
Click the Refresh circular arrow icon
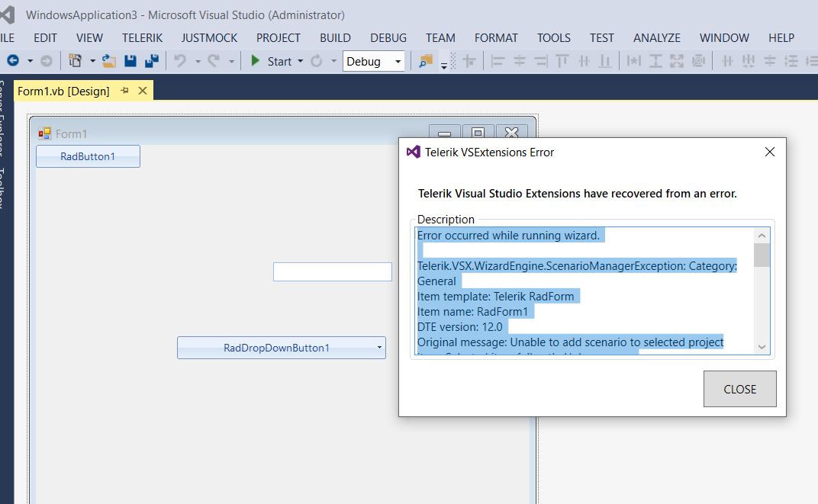point(317,61)
